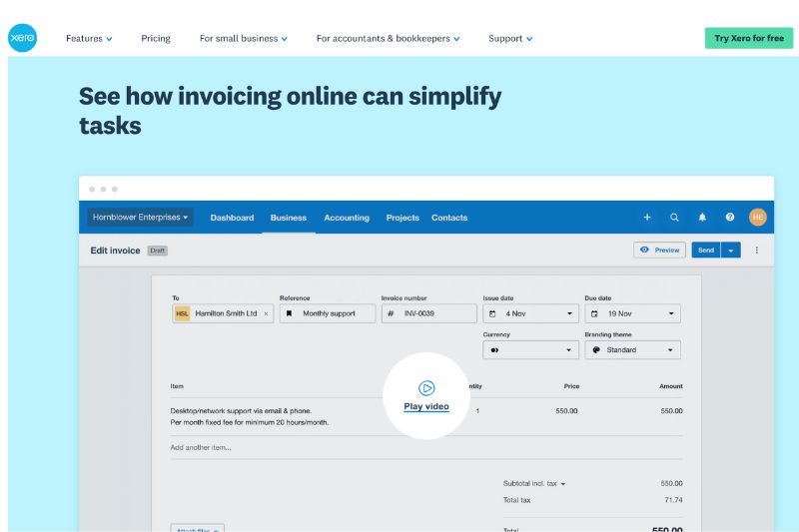
Task: Click Try Xero for free button
Action: [748, 38]
